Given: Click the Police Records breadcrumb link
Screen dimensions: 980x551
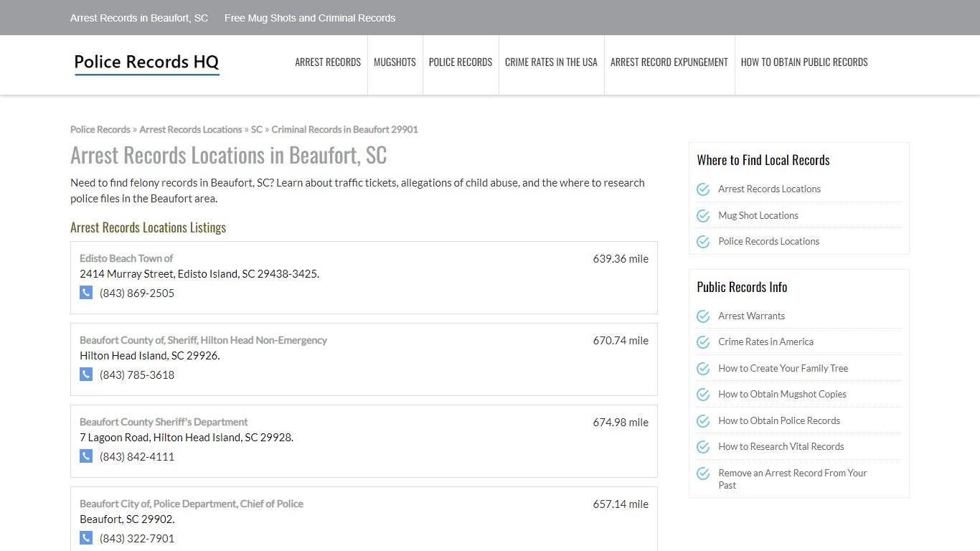Looking at the screenshot, I should tap(100, 130).
